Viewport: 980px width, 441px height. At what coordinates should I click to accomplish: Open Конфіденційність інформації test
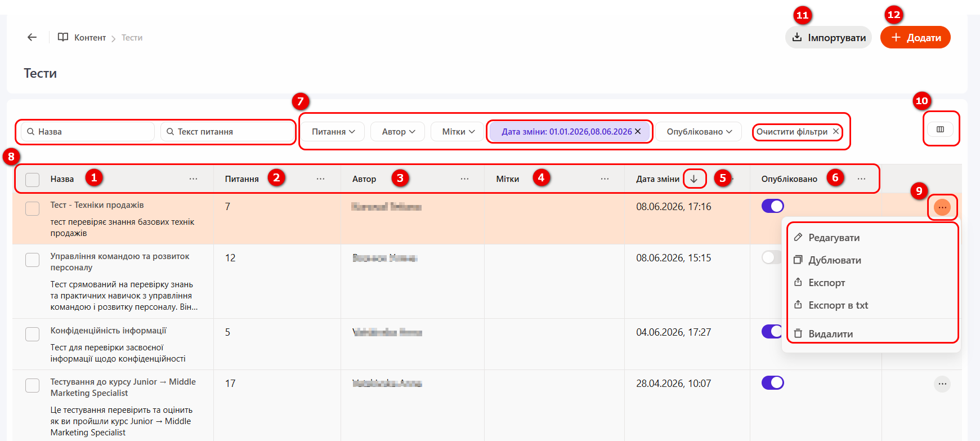[109, 331]
